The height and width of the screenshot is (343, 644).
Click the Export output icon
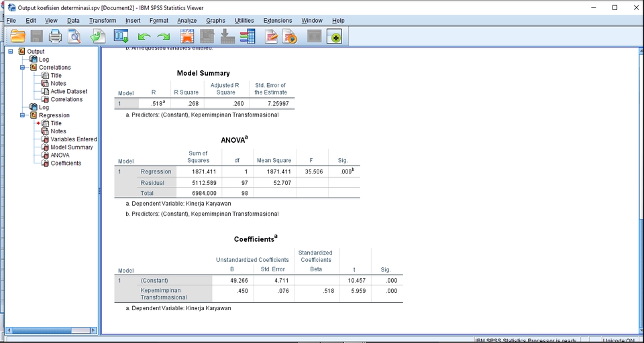point(98,37)
